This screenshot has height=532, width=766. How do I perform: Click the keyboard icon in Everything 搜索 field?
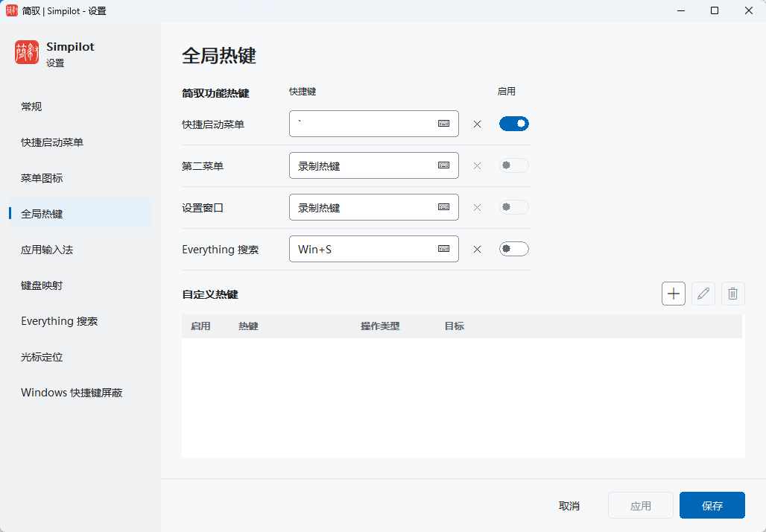(x=443, y=249)
